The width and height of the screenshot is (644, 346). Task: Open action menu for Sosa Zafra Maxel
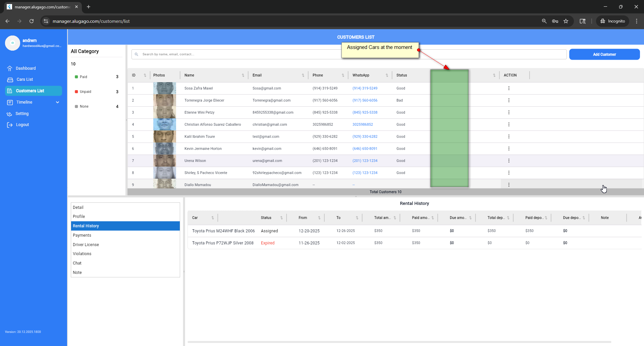pos(508,89)
